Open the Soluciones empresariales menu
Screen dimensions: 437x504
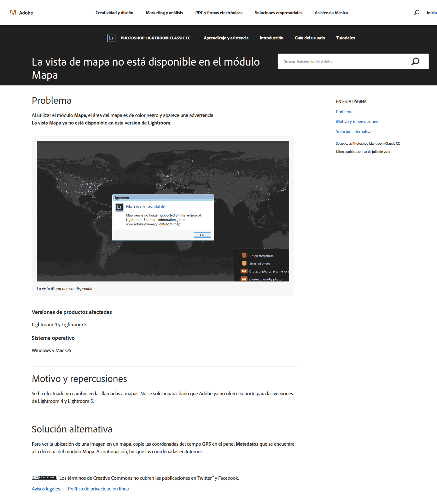click(x=278, y=13)
